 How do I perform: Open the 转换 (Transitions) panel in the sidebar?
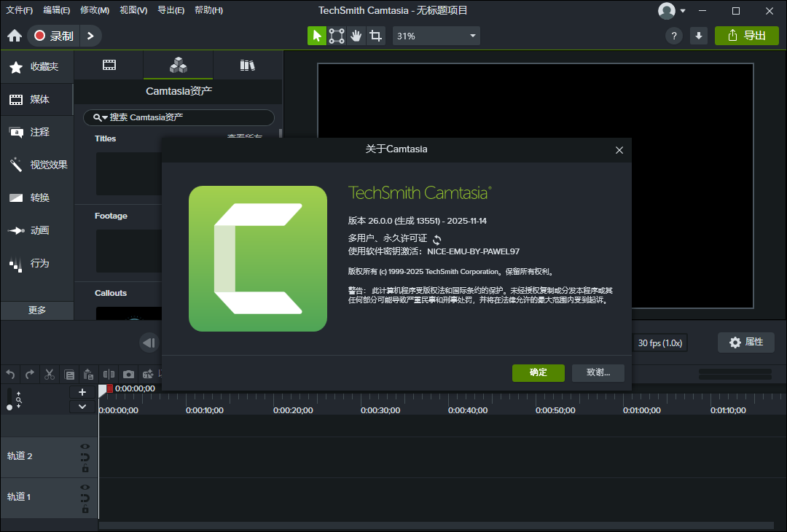(37, 197)
